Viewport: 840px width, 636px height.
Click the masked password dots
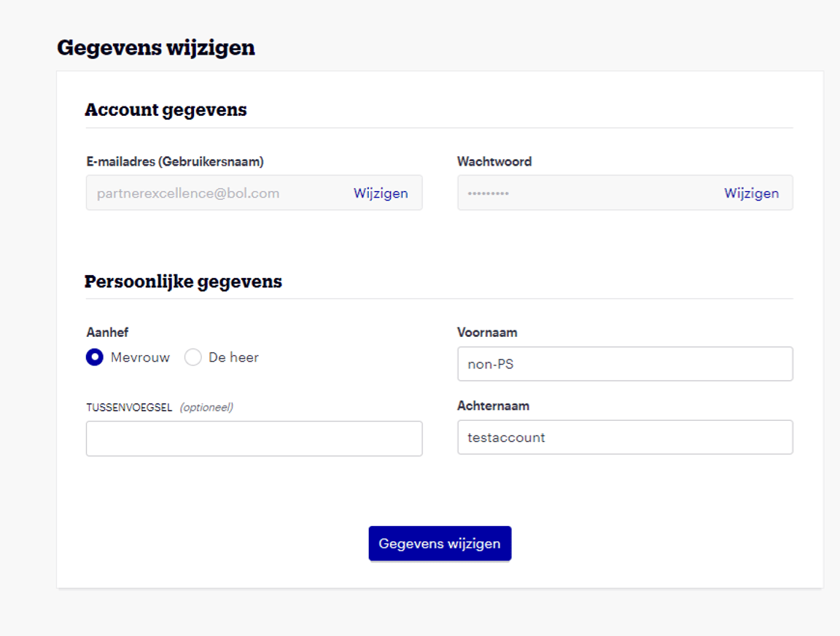click(488, 193)
